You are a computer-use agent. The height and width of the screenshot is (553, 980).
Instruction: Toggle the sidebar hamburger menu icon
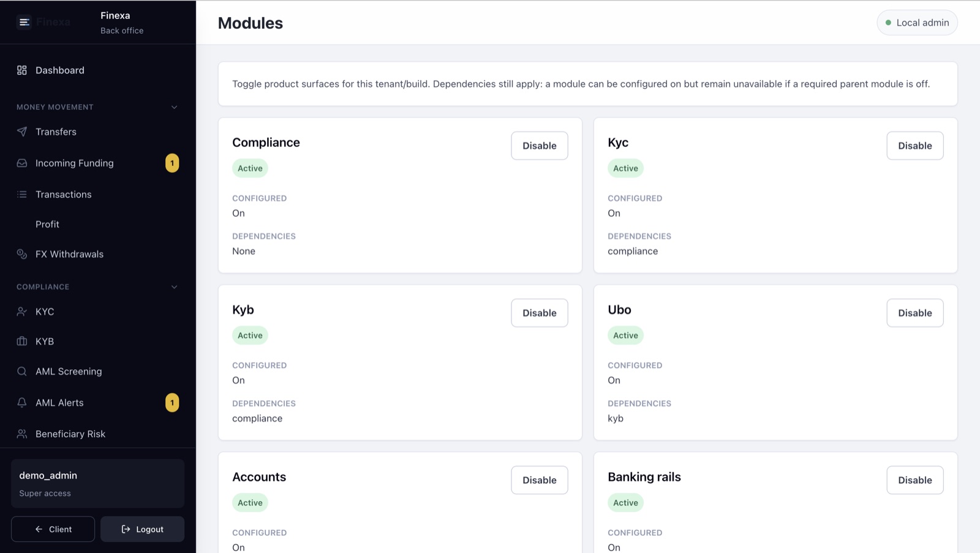pyautogui.click(x=24, y=22)
